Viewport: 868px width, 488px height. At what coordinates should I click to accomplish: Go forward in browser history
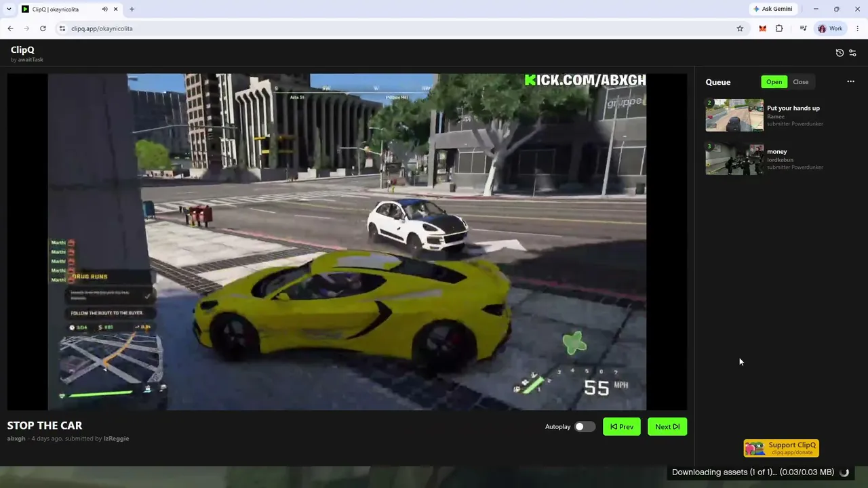coord(26,28)
